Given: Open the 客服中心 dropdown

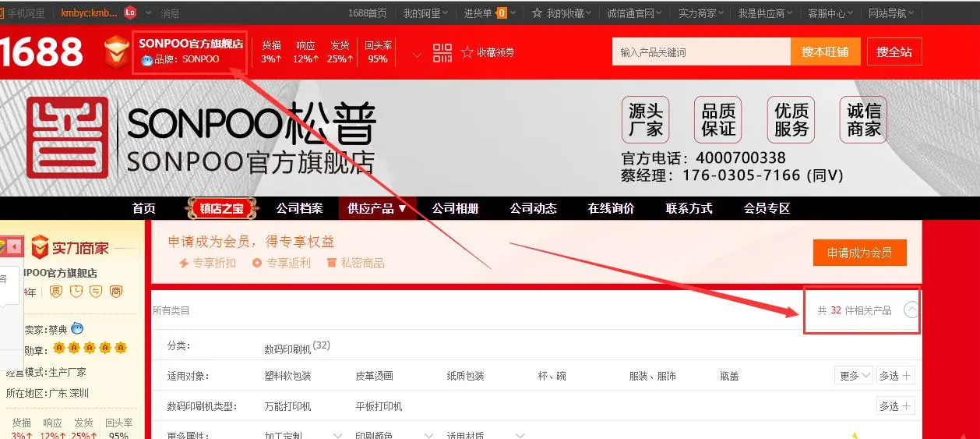Looking at the screenshot, I should coord(830,13).
